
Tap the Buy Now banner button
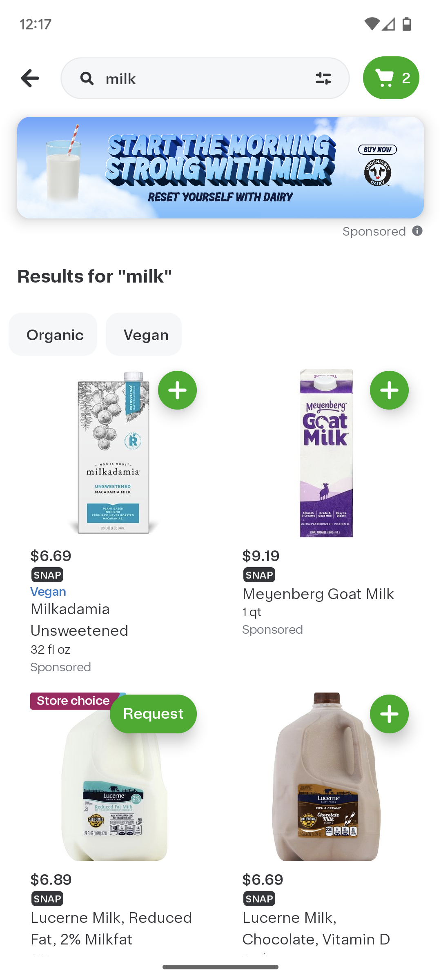pos(377,149)
